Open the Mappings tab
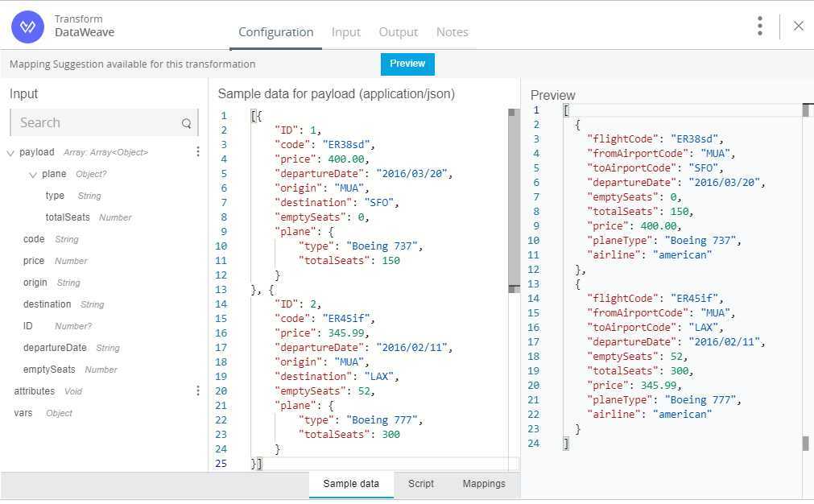Screen dimensions: 814x504 484,484
